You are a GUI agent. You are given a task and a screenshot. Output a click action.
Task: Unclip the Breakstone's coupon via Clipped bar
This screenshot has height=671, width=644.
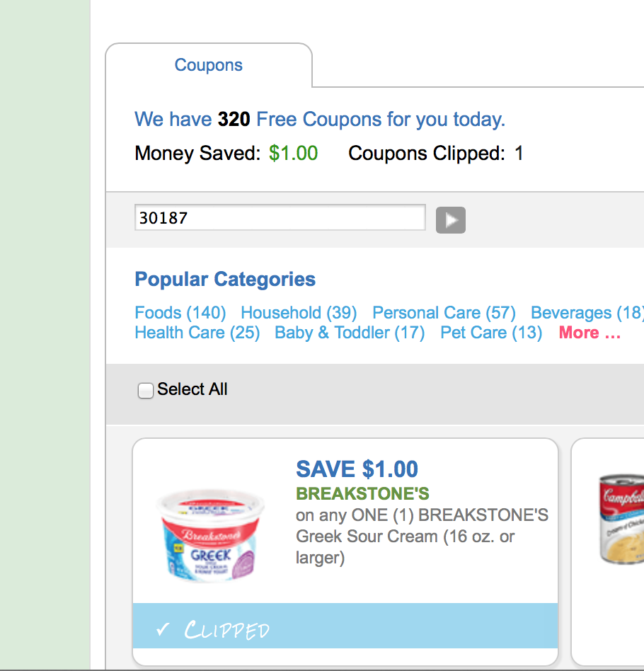point(345,626)
